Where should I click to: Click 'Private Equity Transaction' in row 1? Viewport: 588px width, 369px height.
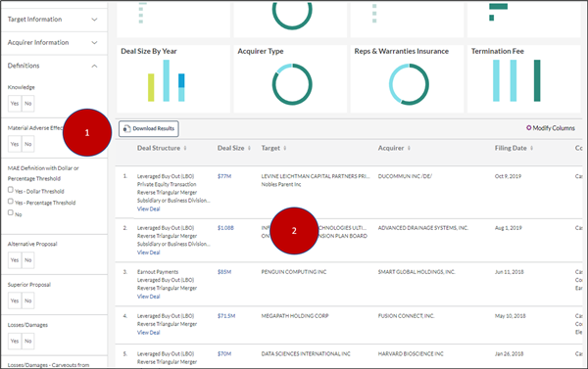[167, 184]
